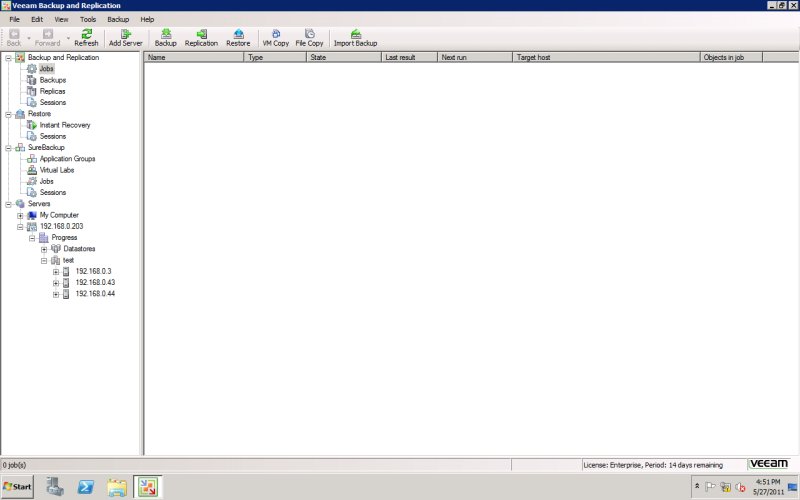Select Jobs under the SureBackup node
The image size is (800, 500).
(x=46, y=181)
